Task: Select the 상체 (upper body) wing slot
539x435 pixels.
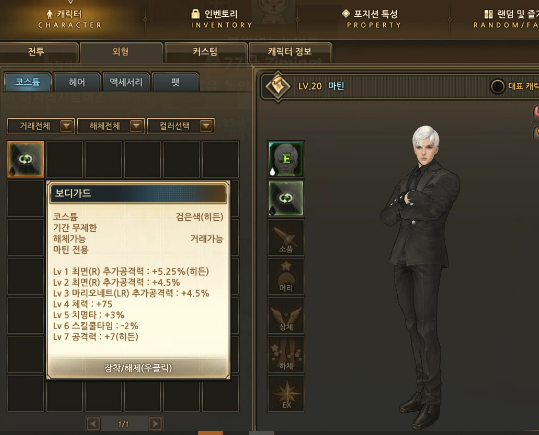Action: point(286,316)
